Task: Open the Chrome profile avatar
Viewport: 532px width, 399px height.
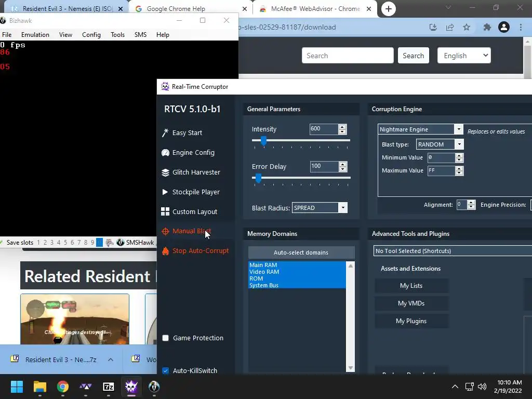Action: [x=504, y=27]
